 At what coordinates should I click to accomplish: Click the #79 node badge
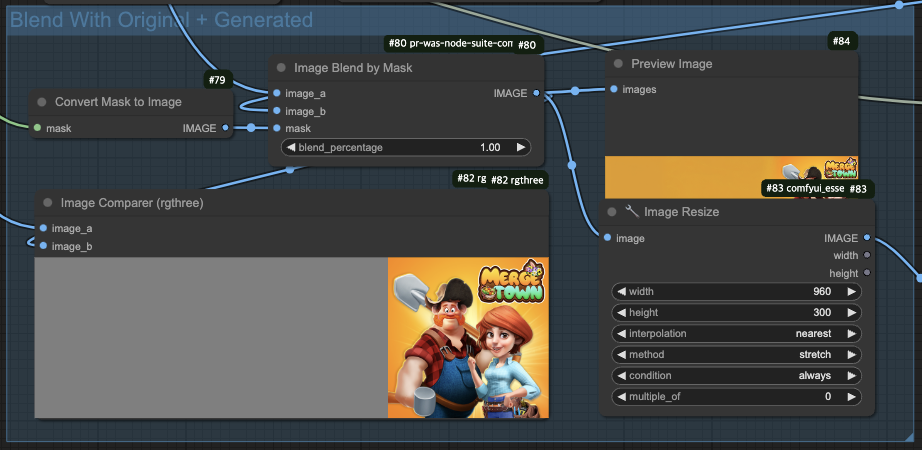pos(218,80)
